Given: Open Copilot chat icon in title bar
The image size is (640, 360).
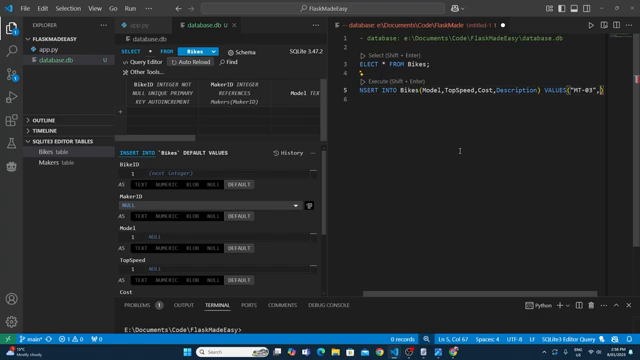Looking at the screenshot, I should coord(455,9).
